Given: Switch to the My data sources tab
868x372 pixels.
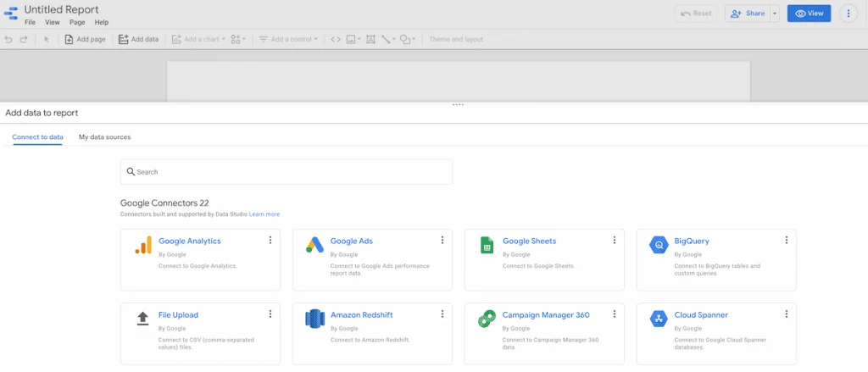Looking at the screenshot, I should 104,136.
